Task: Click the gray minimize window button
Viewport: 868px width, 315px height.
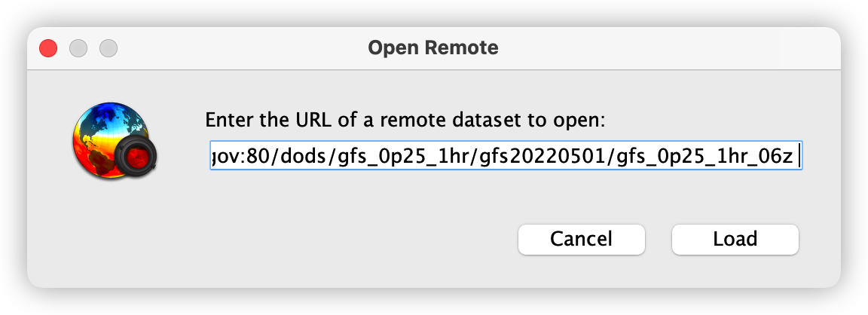Action: pyautogui.click(x=78, y=48)
